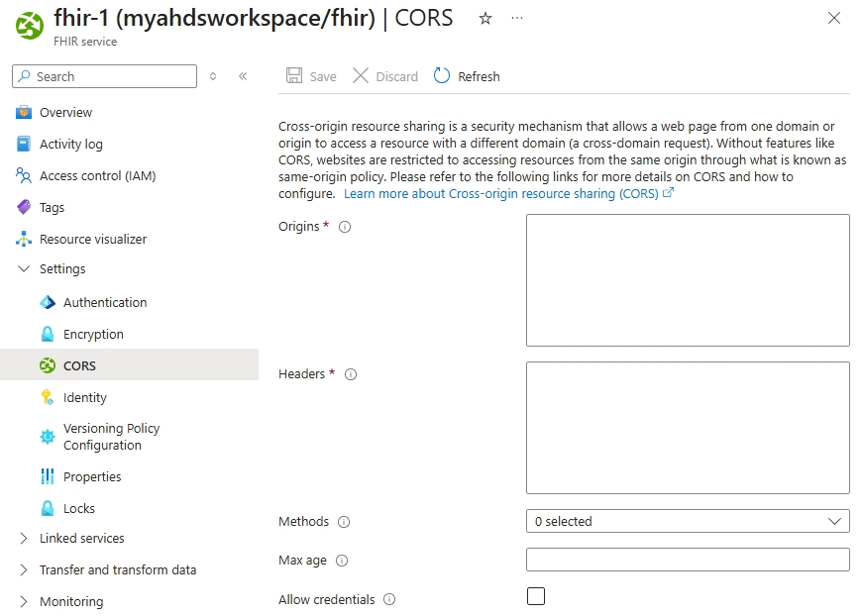
Task: Click the Overview briefcase icon
Action: [24, 113]
